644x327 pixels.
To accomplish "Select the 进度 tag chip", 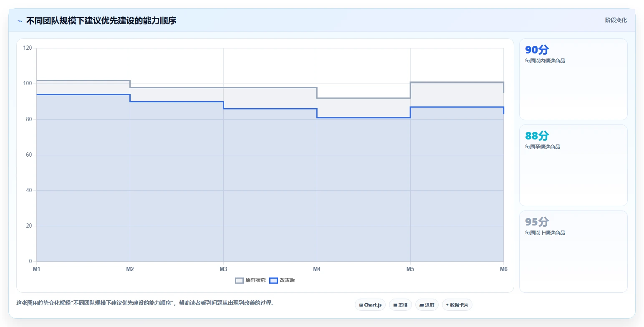I will click(x=427, y=305).
